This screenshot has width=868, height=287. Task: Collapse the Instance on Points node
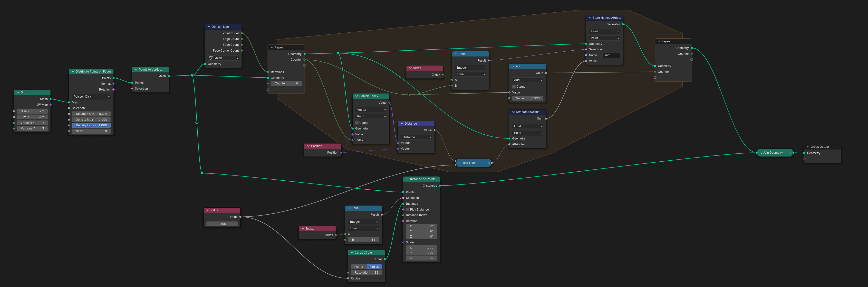click(407, 179)
